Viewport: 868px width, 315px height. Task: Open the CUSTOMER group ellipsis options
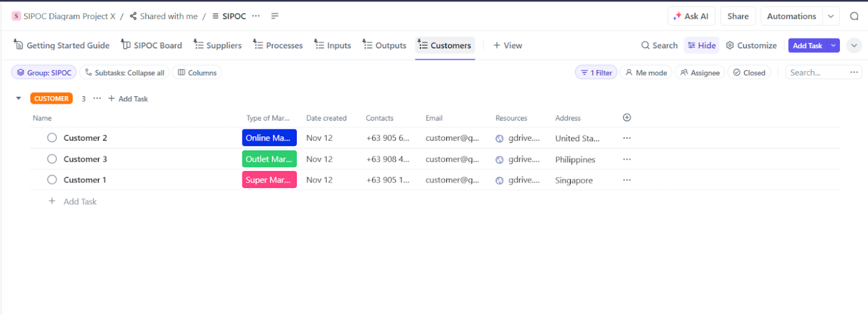[x=97, y=98]
